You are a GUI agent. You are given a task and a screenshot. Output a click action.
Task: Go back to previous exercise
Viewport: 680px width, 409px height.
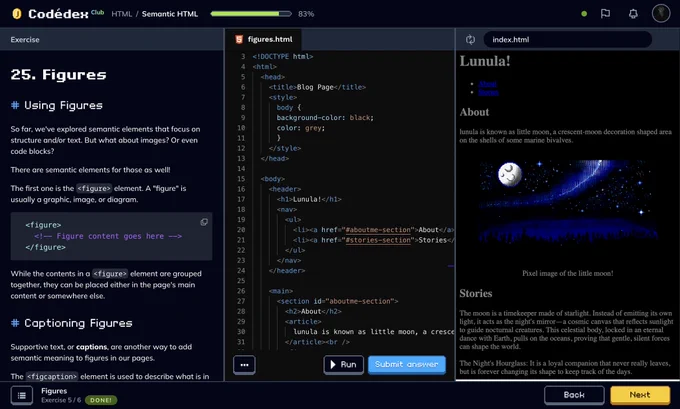tap(574, 395)
